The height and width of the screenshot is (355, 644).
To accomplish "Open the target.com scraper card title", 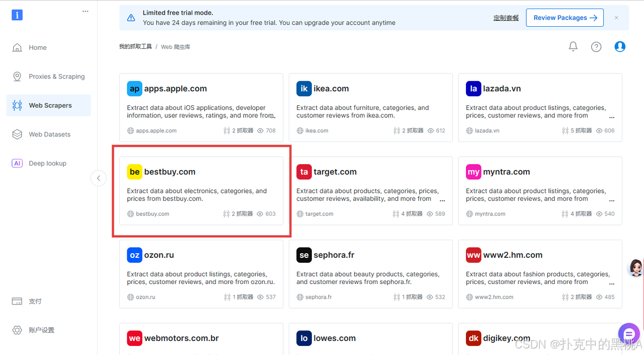I will pyautogui.click(x=335, y=172).
